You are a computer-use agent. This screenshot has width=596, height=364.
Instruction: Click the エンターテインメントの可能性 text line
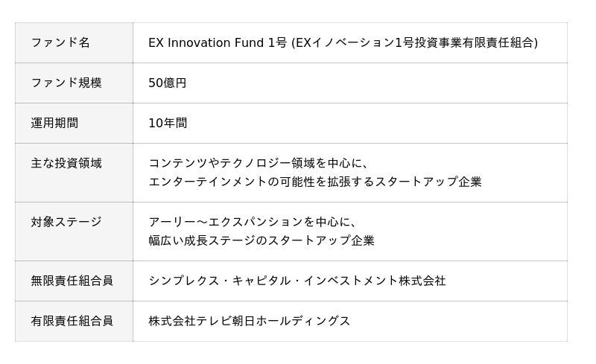[314, 182]
